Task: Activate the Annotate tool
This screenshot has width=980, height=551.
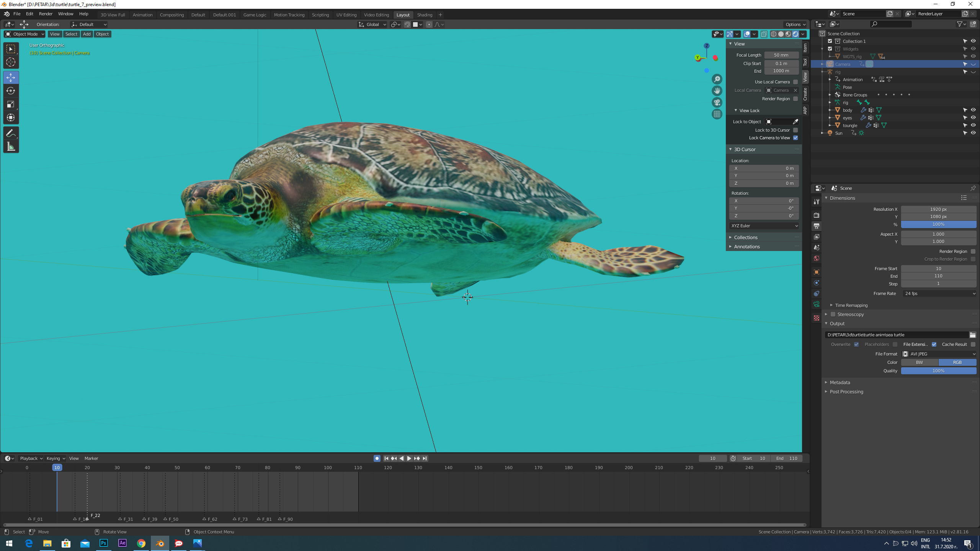Action: pos(11,133)
